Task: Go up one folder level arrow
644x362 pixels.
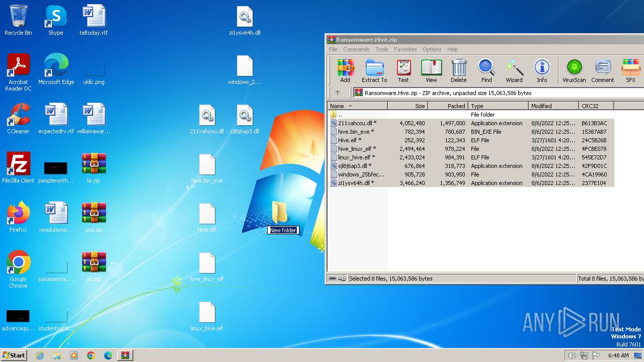Action: [338, 93]
